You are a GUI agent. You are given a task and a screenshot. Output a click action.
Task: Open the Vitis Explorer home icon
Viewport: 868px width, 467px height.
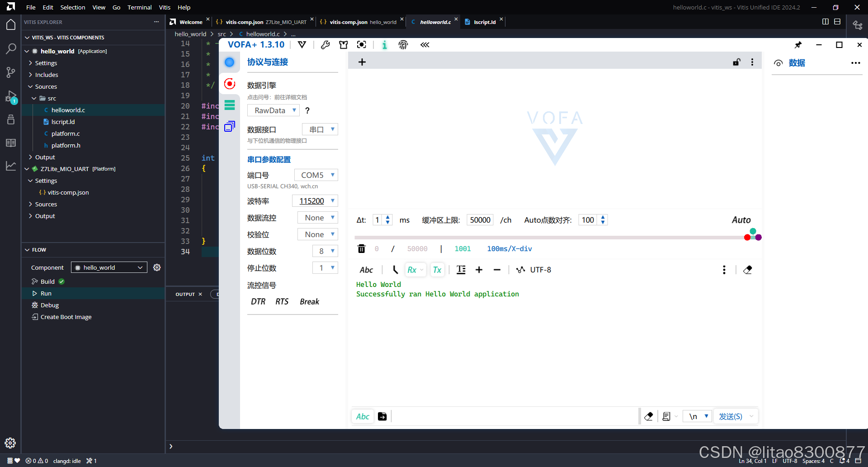coord(11,24)
